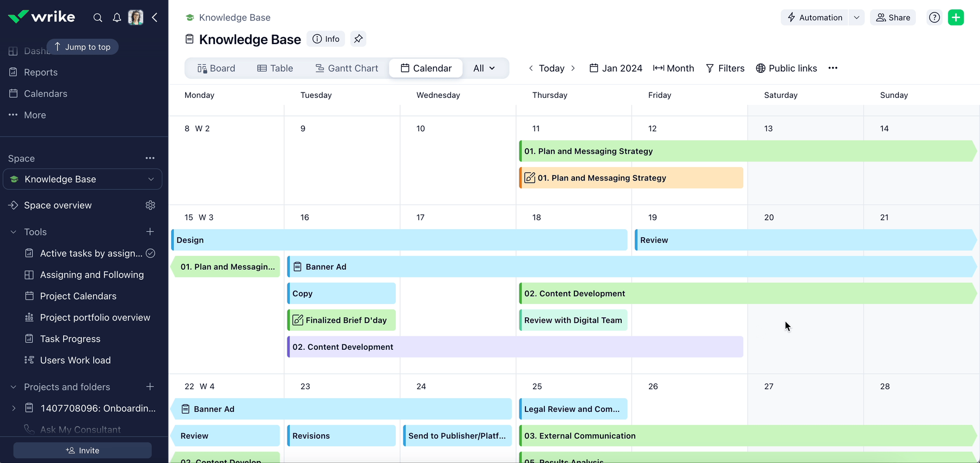Open the search magnifier icon
Screen dimensions: 980x463
click(x=97, y=17)
